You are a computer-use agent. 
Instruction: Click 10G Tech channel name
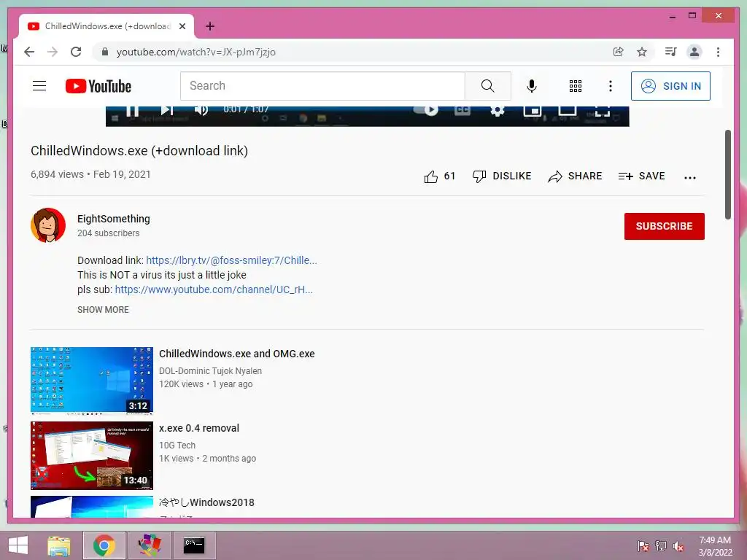pyautogui.click(x=177, y=446)
